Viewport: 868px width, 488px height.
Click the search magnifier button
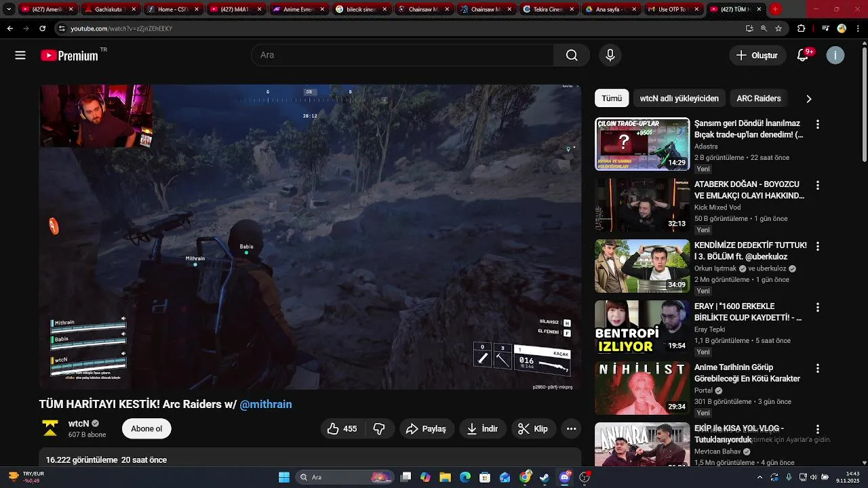[572, 56]
